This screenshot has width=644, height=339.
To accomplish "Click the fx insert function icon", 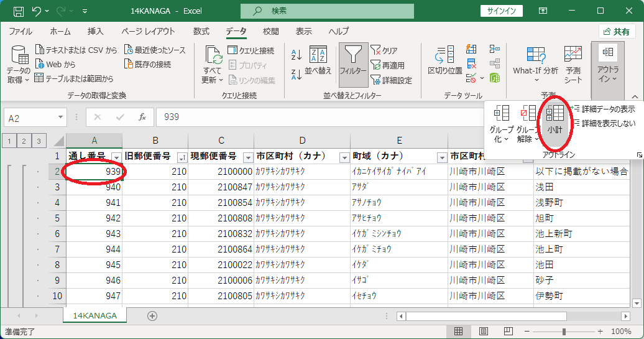I will click(142, 117).
